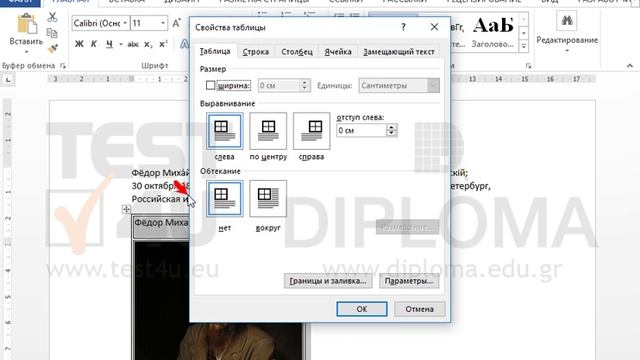Apply strikethrough (abc) formatting
640x360 pixels.
(x=133, y=44)
